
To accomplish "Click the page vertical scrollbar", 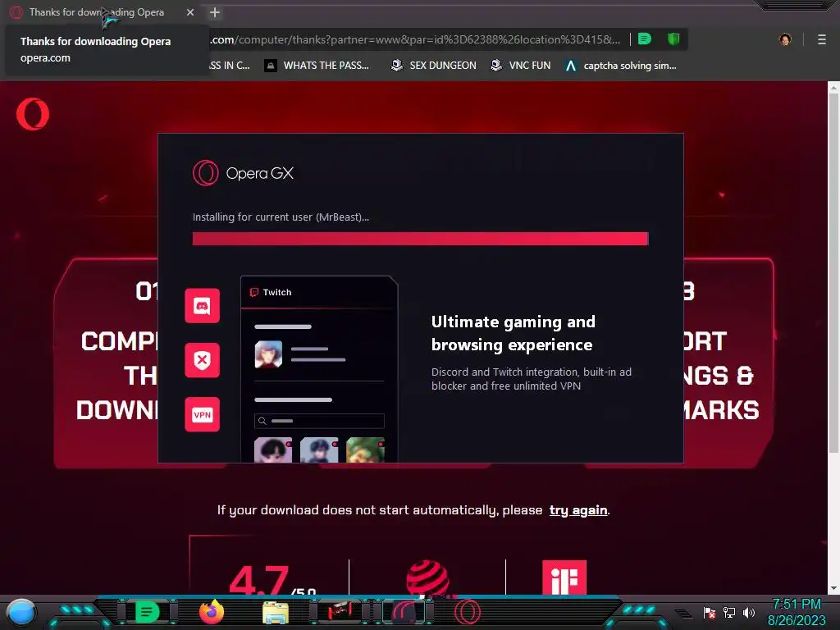I will coord(833,272).
